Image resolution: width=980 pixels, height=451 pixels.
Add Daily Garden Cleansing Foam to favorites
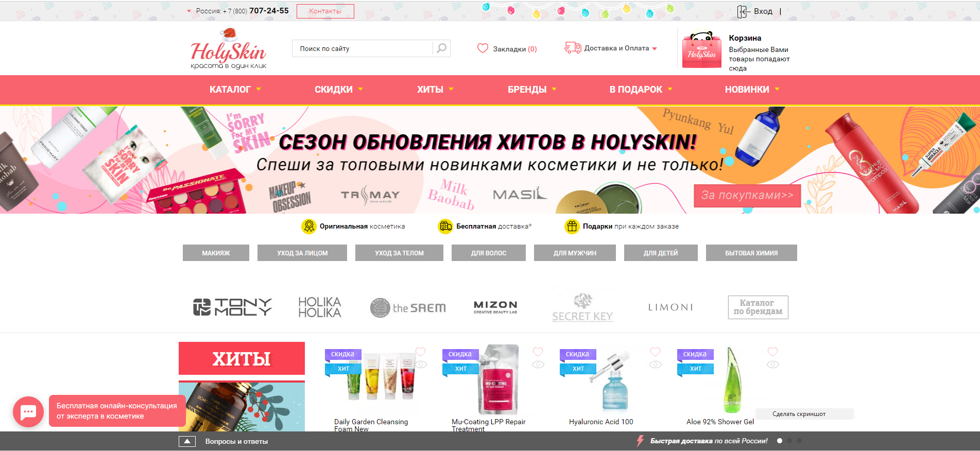tap(421, 352)
